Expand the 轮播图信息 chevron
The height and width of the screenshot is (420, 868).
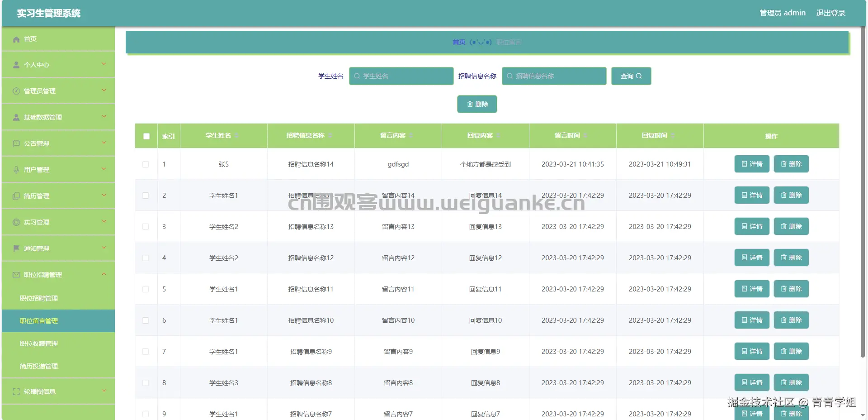[104, 391]
